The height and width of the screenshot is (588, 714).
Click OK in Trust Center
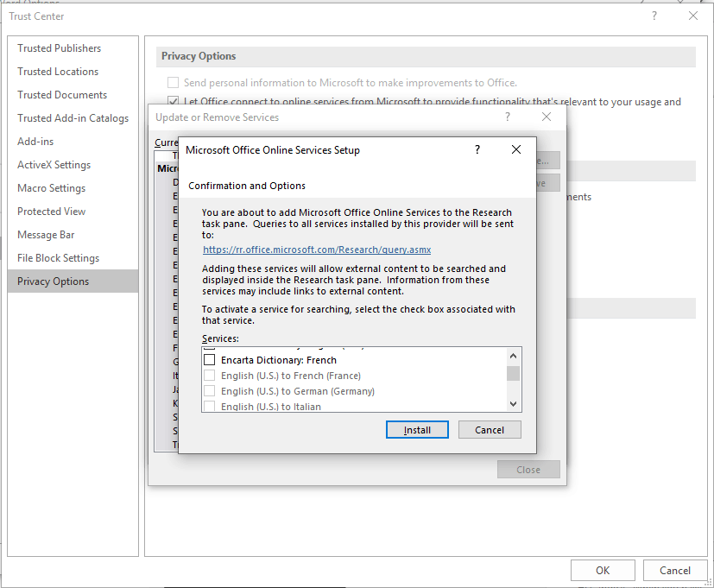coord(603,570)
